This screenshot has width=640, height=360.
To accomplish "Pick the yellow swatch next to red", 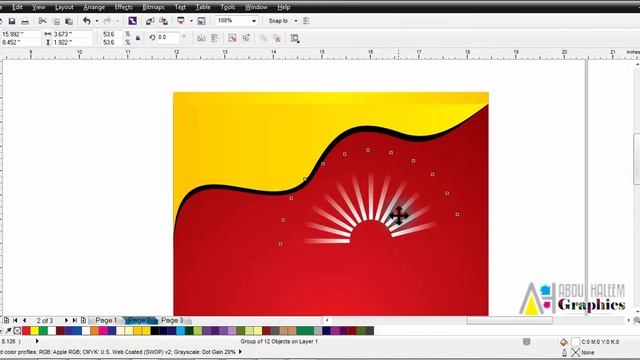I will click(35, 331).
